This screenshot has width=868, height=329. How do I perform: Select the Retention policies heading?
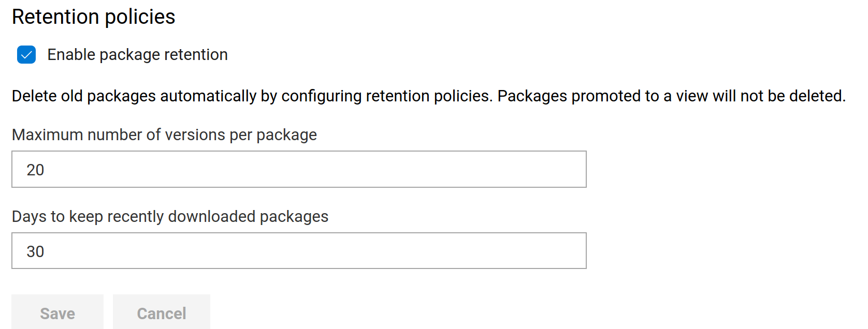94,16
